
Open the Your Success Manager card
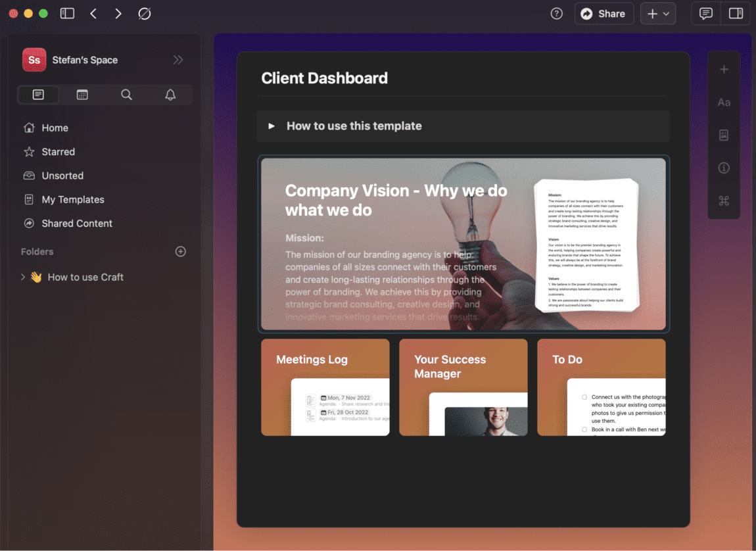point(463,387)
